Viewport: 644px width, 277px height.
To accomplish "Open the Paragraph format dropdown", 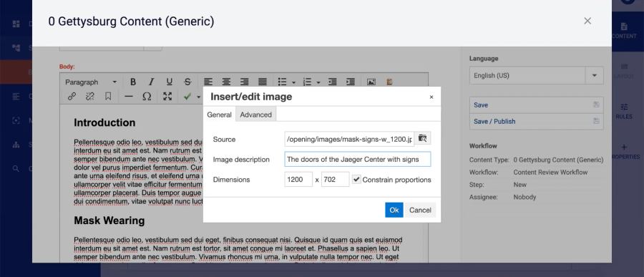I will [x=91, y=82].
